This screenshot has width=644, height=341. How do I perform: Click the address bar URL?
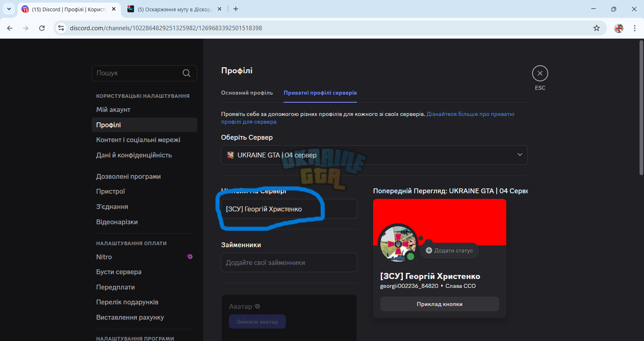(166, 28)
